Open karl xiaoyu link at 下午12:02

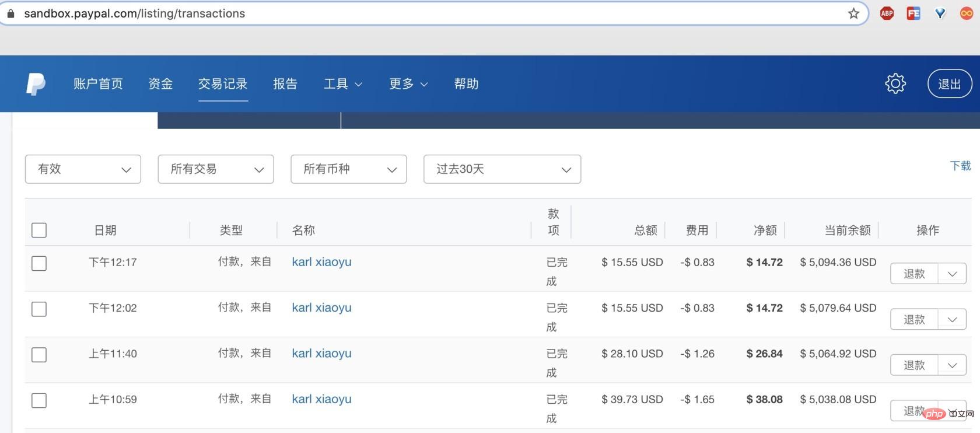(x=321, y=308)
